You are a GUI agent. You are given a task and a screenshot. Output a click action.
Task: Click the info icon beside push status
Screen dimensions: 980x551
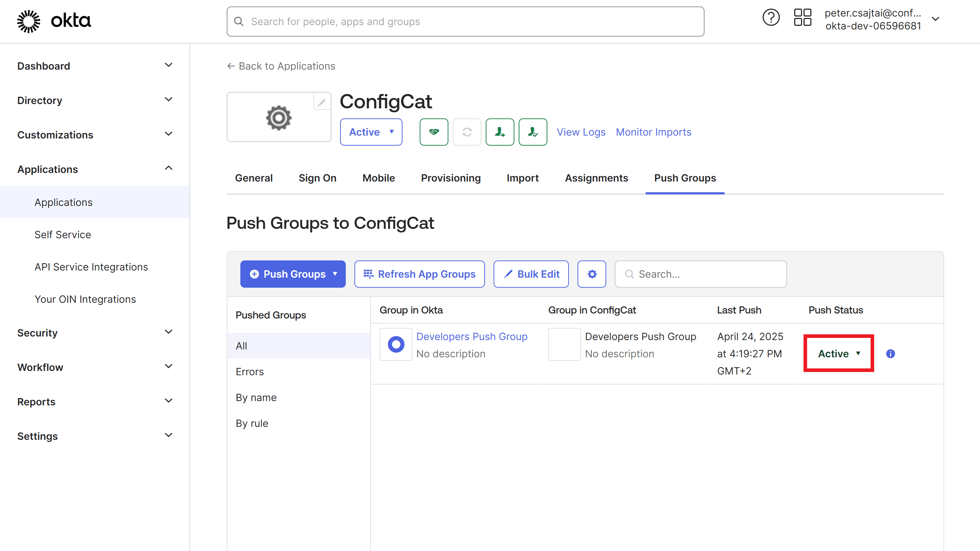coord(890,354)
